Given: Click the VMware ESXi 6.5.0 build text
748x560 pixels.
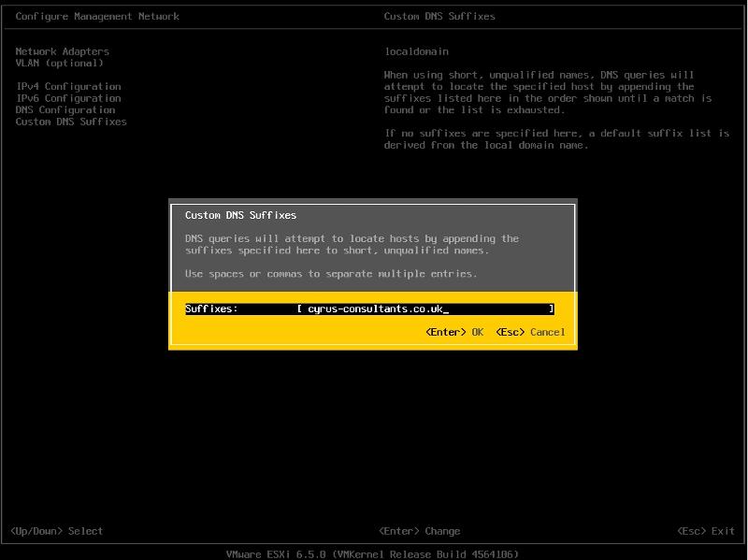Looking at the screenshot, I should 372,554.
